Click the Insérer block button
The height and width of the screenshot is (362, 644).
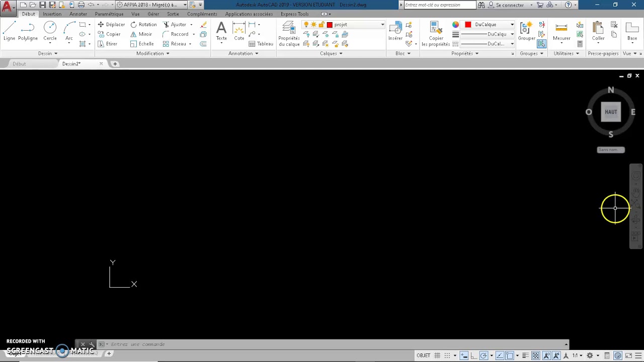tap(395, 31)
